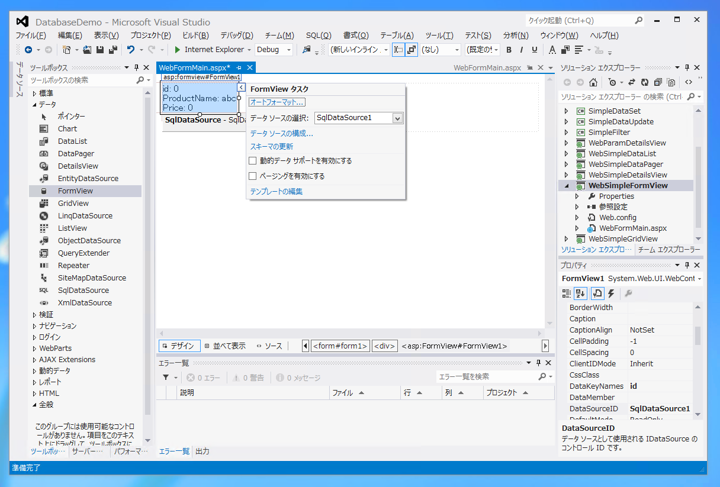Expand the SimpleDataSet project node
This screenshot has width=720, height=487.
coord(566,111)
